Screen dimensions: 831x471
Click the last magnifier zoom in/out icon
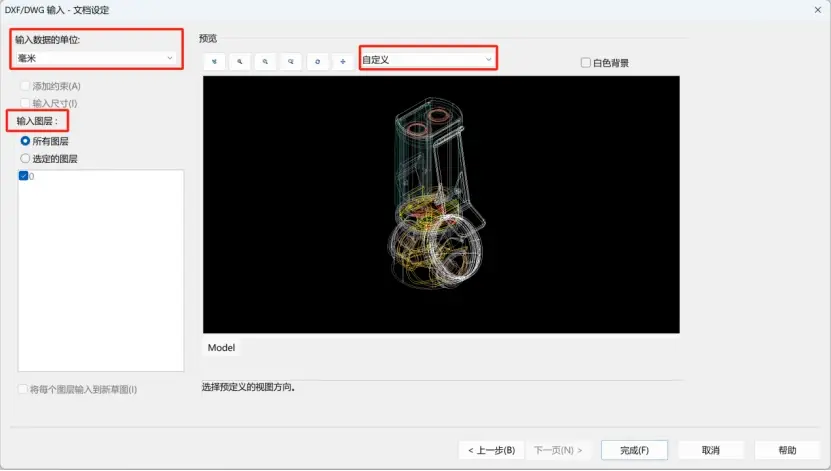(291, 61)
